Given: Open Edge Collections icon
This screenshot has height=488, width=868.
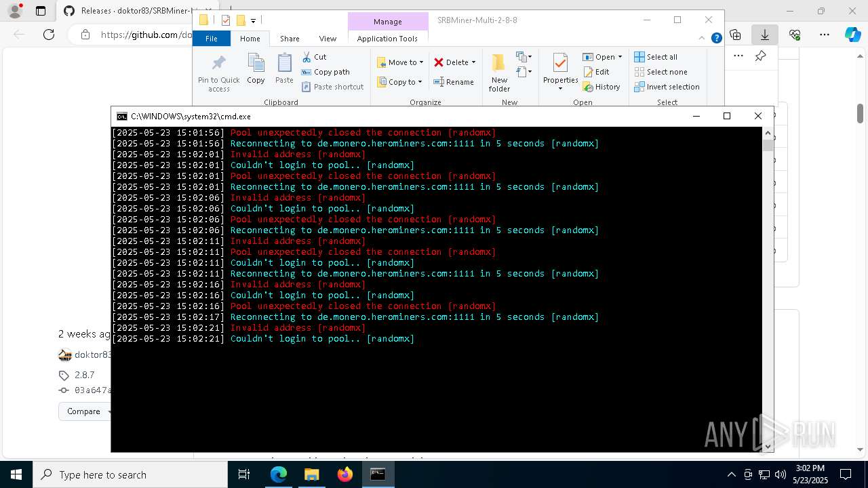Looking at the screenshot, I should 735,35.
